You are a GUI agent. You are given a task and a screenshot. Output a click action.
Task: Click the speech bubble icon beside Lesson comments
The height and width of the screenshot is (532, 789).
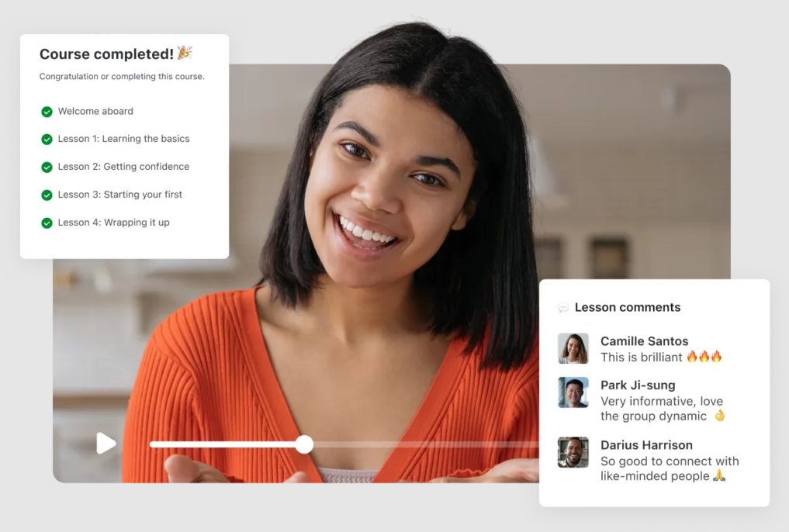click(x=563, y=308)
